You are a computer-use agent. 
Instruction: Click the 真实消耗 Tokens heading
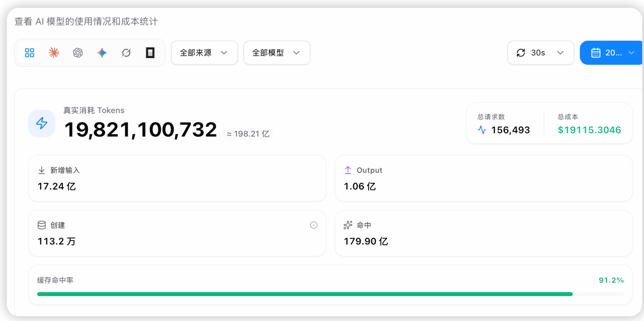94,110
